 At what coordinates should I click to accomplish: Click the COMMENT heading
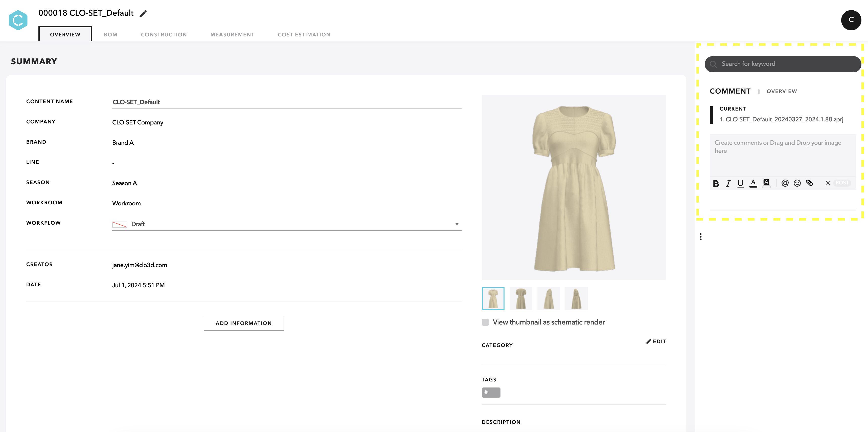[730, 91]
